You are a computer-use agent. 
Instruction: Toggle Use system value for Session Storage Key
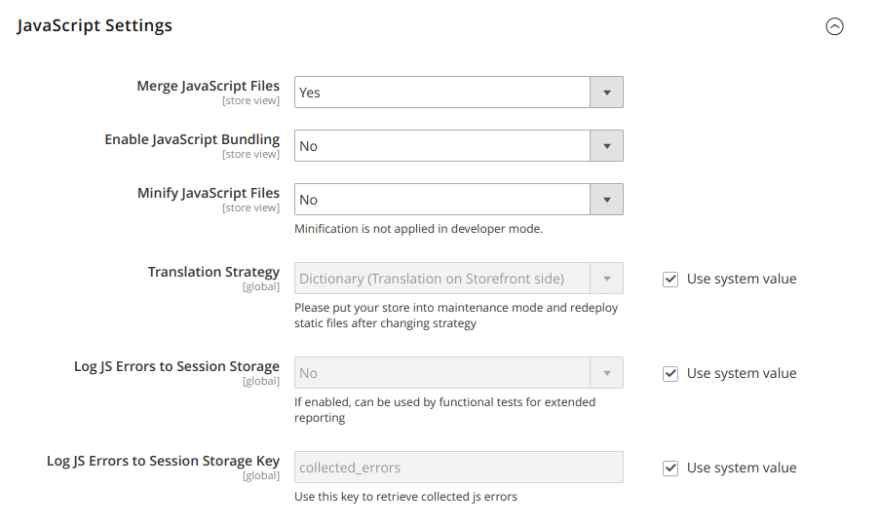(x=670, y=468)
